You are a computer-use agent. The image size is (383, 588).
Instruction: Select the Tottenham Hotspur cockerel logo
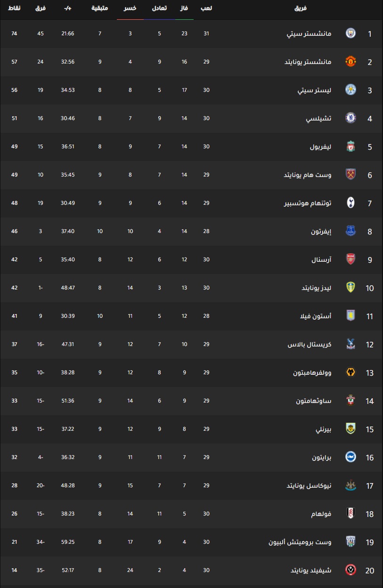(x=350, y=203)
